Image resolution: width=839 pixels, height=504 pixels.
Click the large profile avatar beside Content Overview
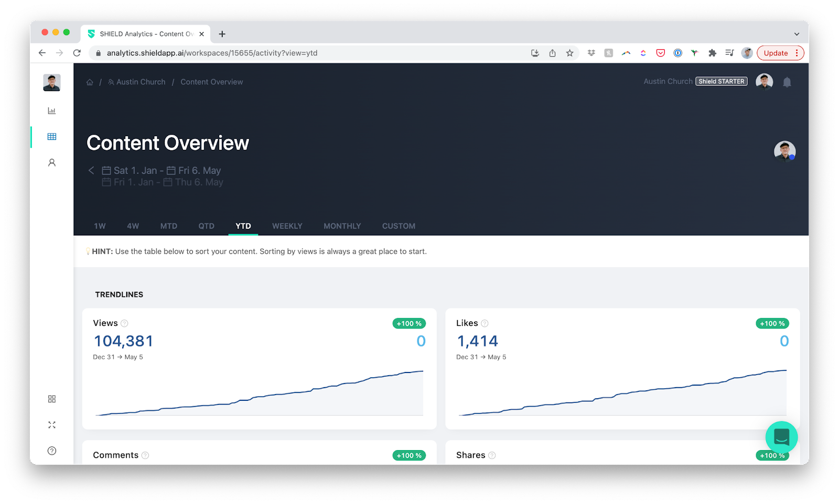(x=785, y=151)
